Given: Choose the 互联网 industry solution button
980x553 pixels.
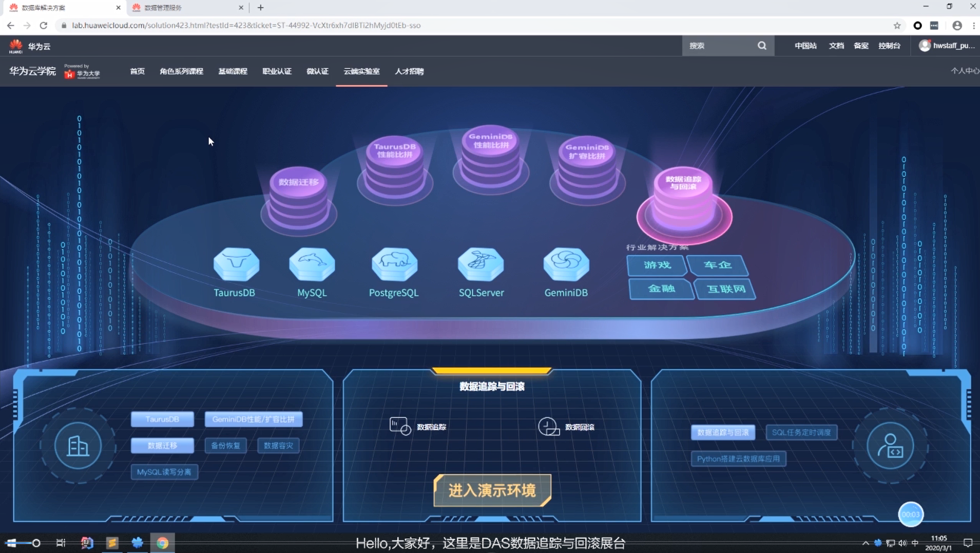Looking at the screenshot, I should (x=725, y=289).
